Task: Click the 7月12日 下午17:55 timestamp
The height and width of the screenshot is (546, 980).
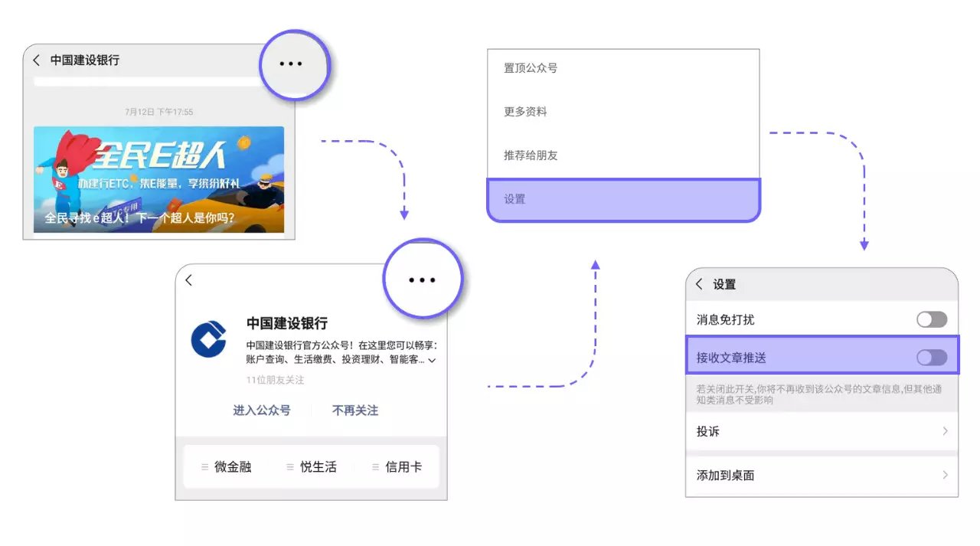Action: click(159, 112)
